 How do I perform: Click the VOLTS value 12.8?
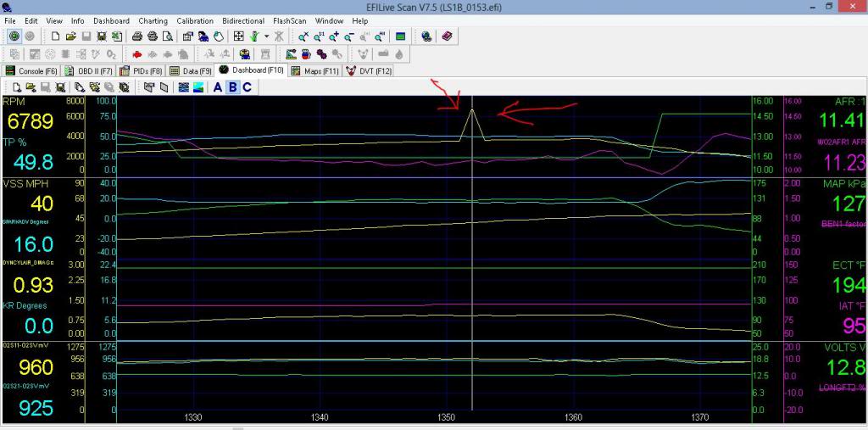coord(845,367)
